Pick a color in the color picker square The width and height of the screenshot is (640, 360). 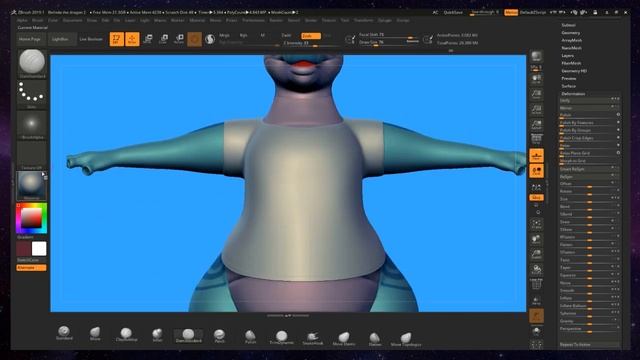[x=31, y=218]
